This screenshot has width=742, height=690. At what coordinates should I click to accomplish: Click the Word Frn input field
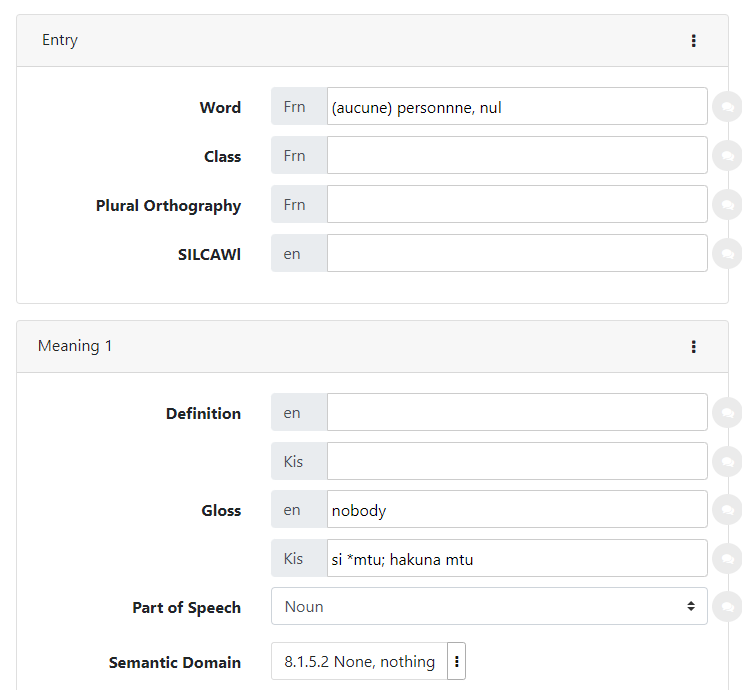point(516,106)
